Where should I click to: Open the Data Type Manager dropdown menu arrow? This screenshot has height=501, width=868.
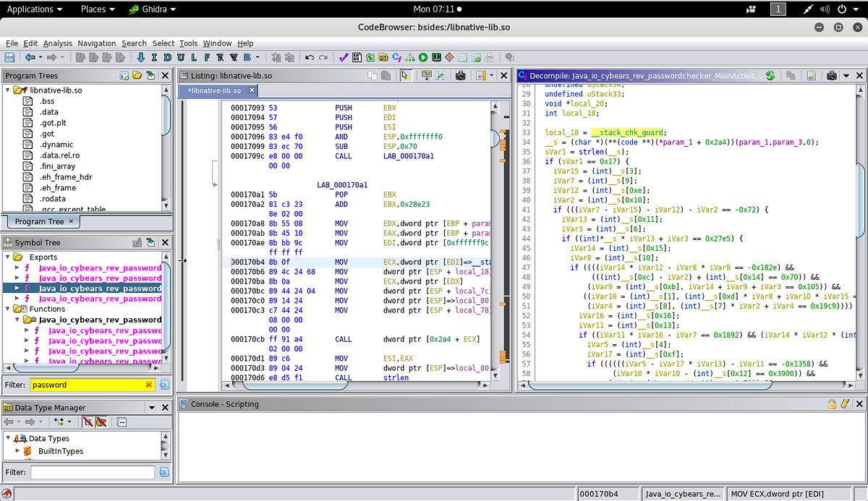click(x=152, y=408)
